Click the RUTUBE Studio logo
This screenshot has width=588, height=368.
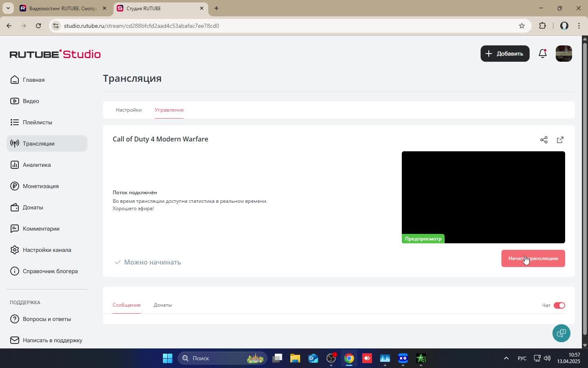[x=55, y=54]
